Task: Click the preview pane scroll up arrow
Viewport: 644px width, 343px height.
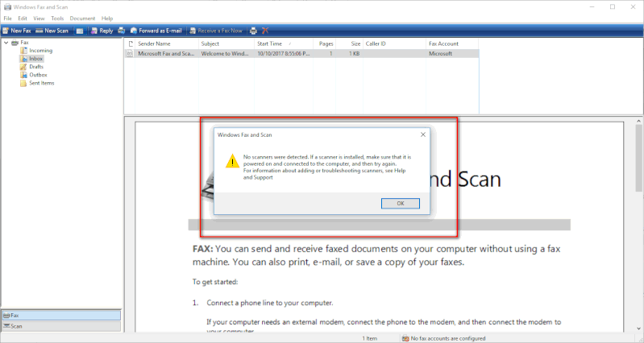Action: coord(639,121)
